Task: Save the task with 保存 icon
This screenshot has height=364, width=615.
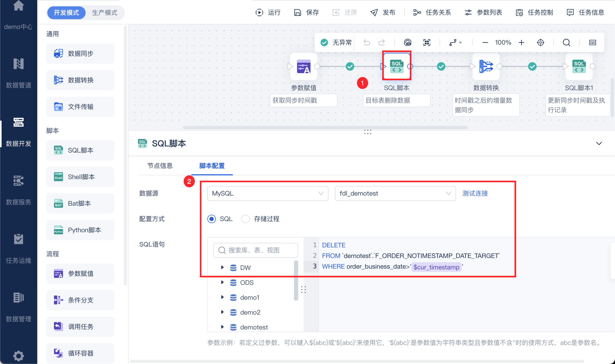Action: point(306,12)
